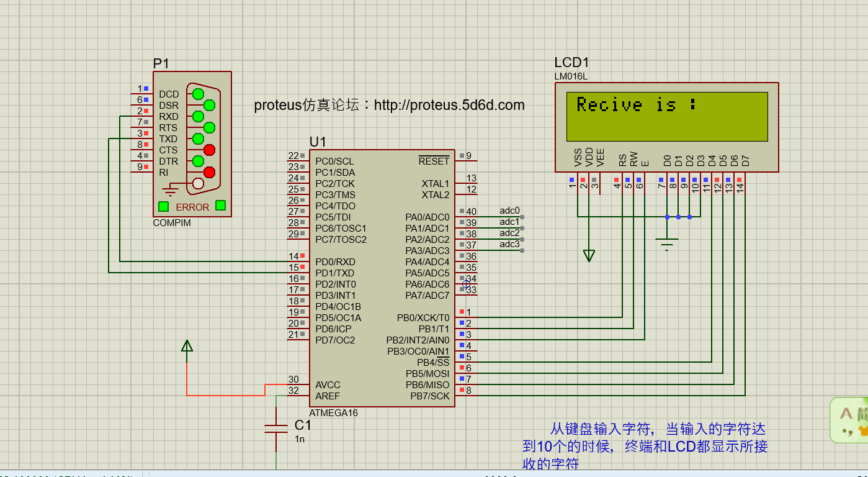Click the red RI indicator on P1
Viewport: 868px width, 477px height.
pos(210,172)
